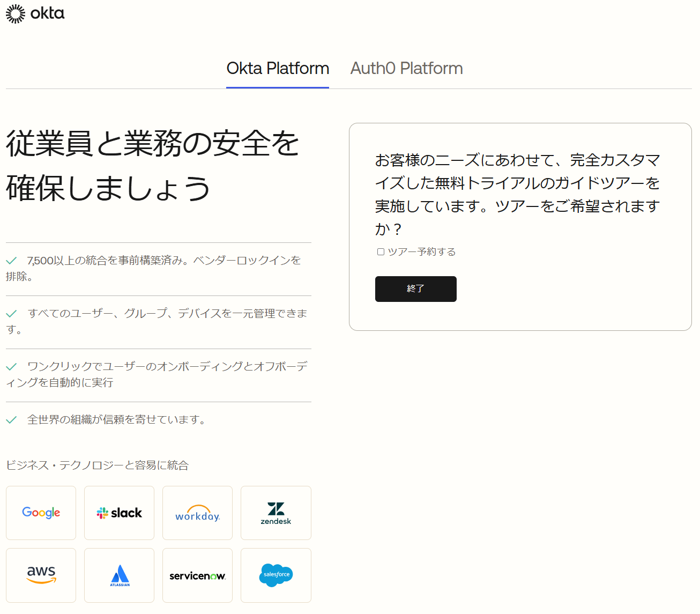The image size is (700, 614).
Task: Click the お客様のニーズにあわせて paragraph
Action: pos(518,194)
